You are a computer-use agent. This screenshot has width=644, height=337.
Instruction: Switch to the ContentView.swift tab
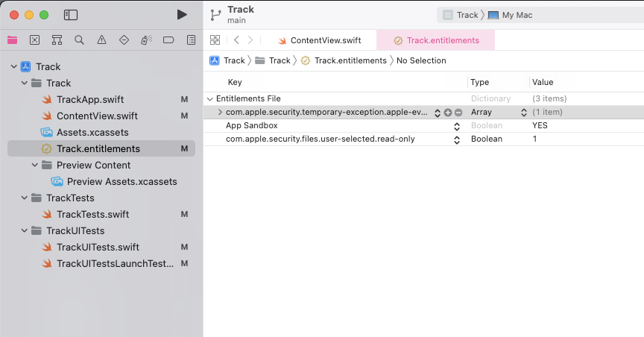coord(325,40)
